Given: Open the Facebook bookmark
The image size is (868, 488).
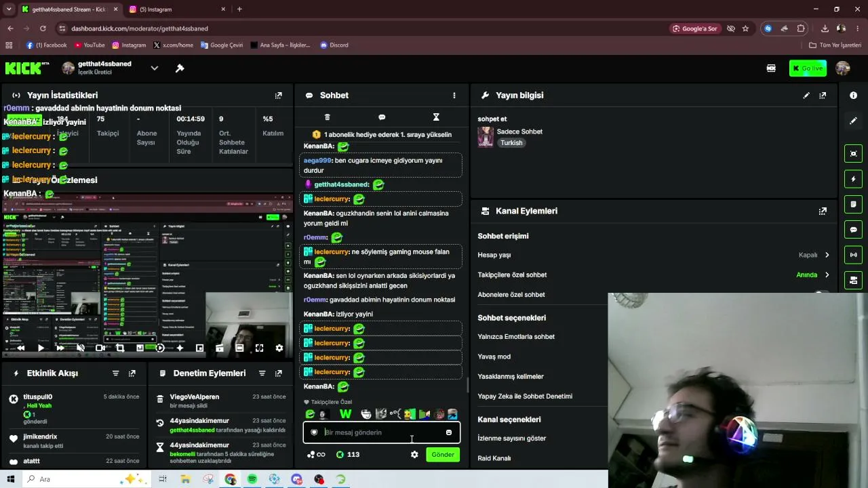Looking at the screenshot, I should [x=47, y=45].
